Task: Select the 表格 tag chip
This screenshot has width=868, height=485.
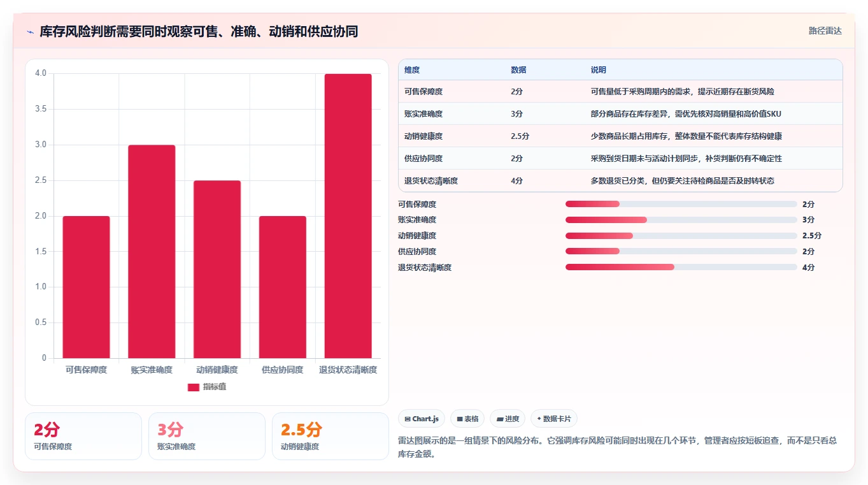Action: click(x=467, y=419)
